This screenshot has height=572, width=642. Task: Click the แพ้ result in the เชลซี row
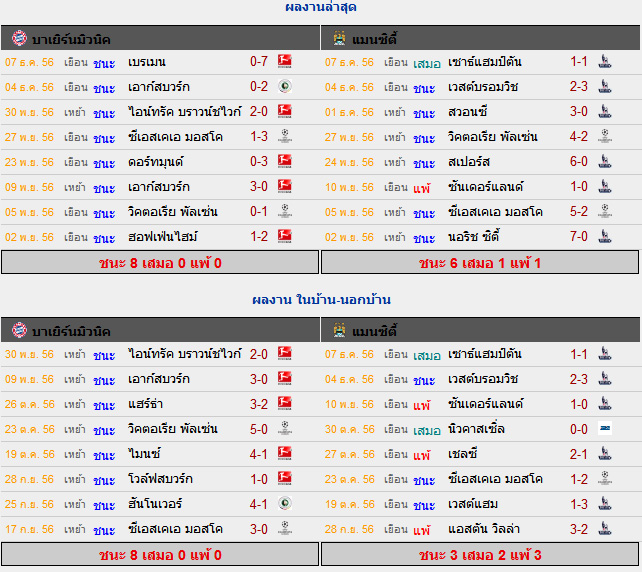click(422, 455)
